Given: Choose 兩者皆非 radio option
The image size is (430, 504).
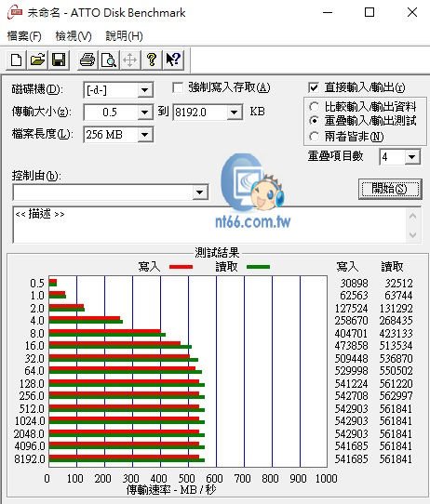Looking at the screenshot, I should tap(314, 137).
